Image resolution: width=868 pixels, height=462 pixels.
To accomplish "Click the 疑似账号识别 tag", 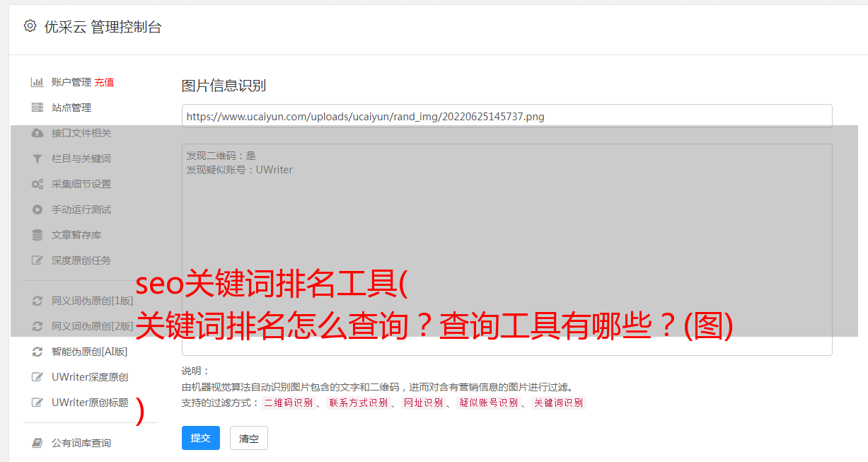I will 489,403.
